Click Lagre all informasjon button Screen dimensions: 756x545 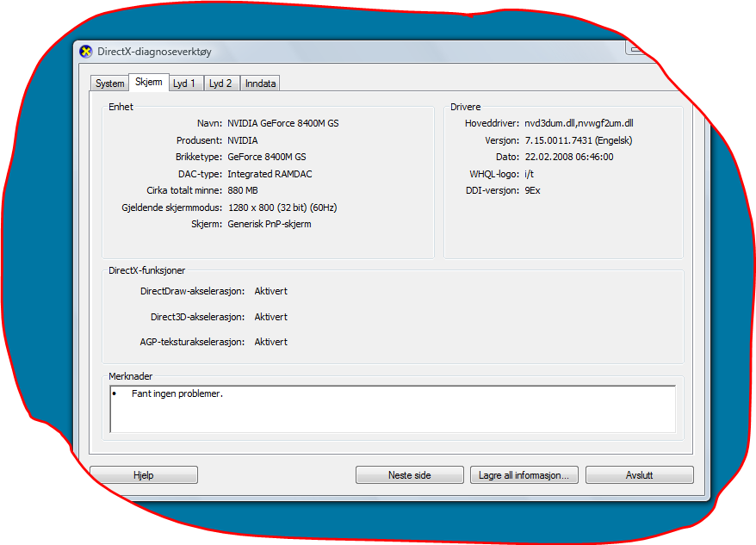(x=524, y=475)
